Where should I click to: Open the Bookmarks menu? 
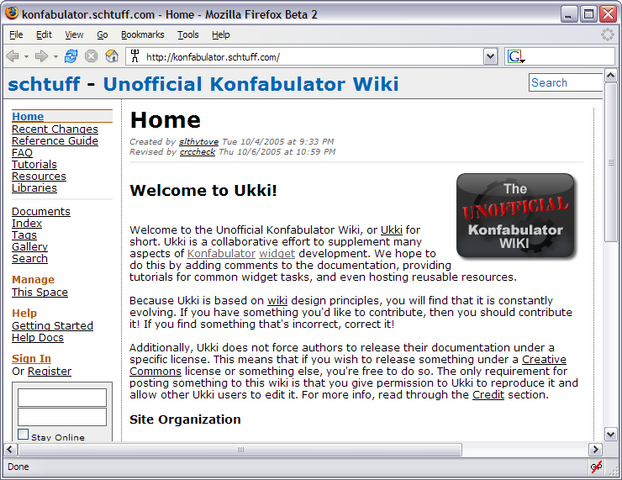(x=142, y=35)
